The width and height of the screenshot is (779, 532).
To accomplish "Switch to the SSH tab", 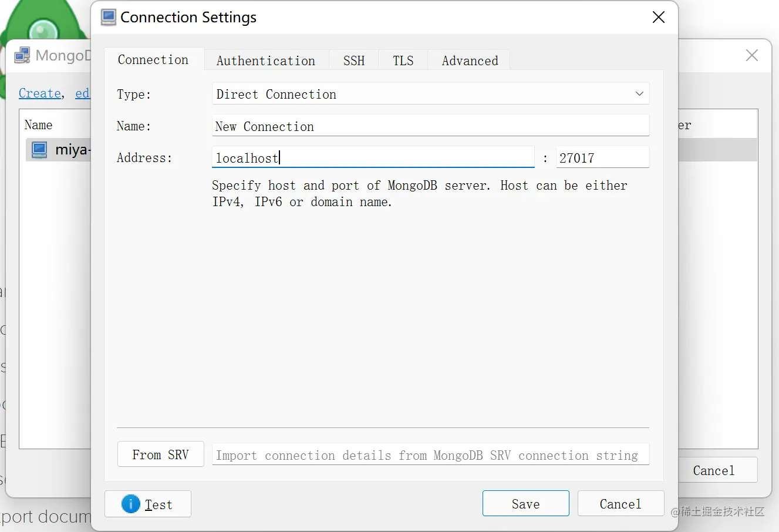I will coord(353,60).
